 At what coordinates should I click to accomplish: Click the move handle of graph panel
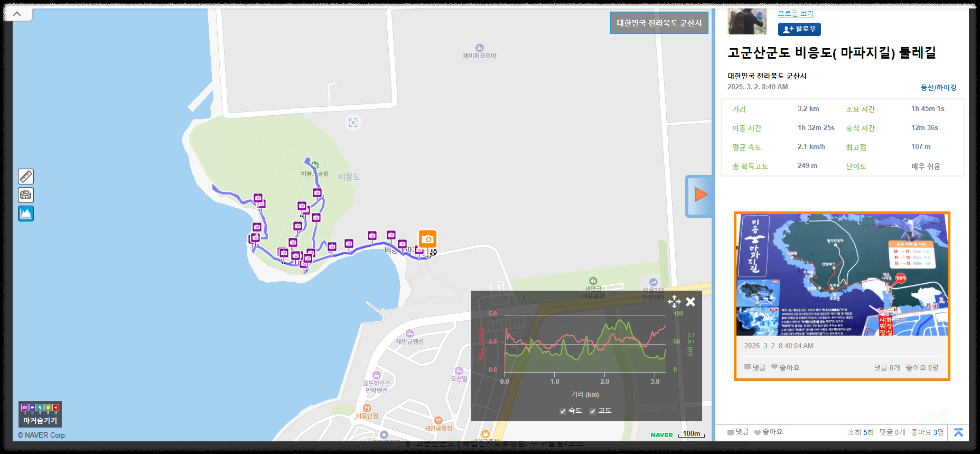674,302
